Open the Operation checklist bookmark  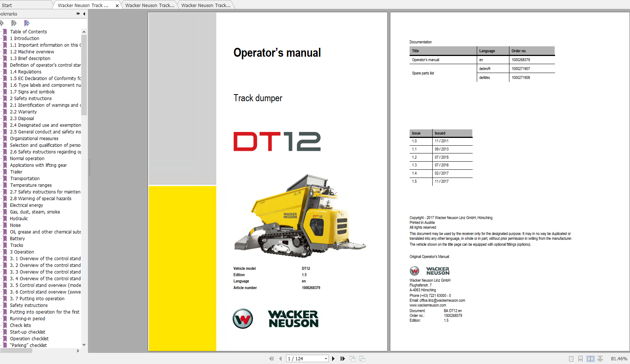pyautogui.click(x=29, y=339)
